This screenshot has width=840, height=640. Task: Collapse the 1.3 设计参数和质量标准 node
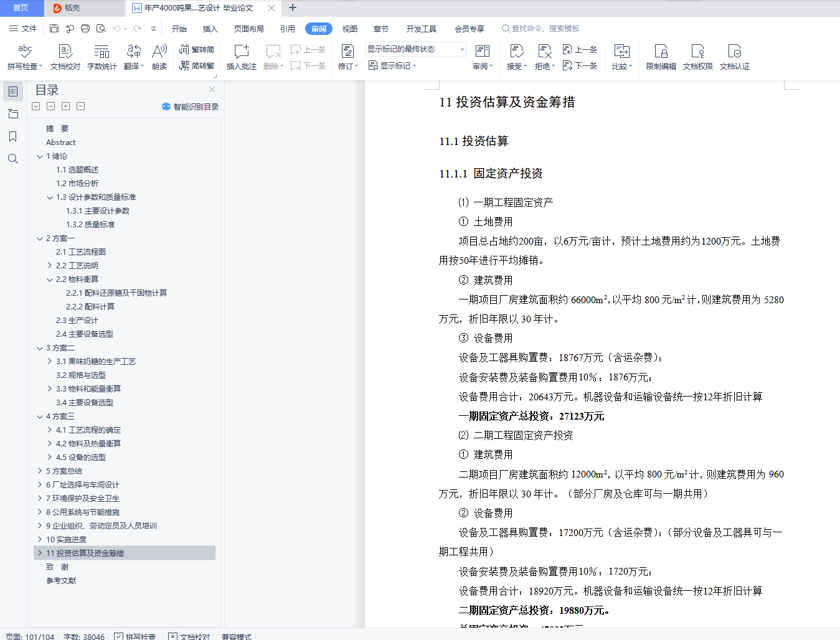[50, 197]
